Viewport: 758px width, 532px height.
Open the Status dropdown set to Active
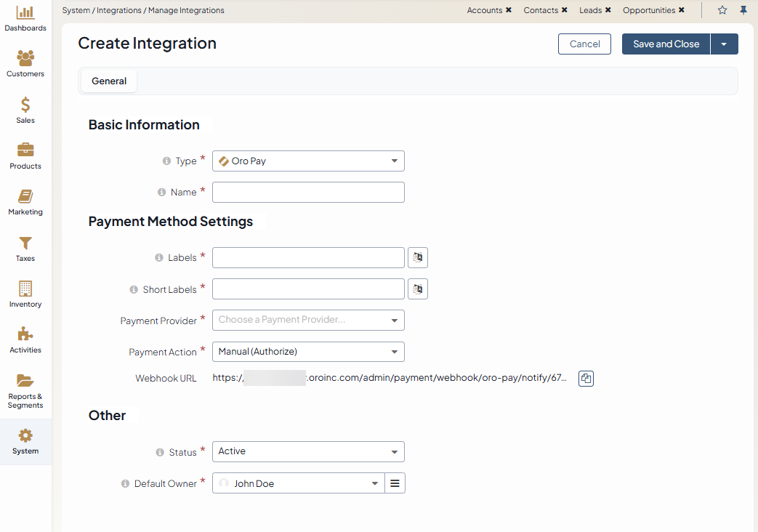308,451
